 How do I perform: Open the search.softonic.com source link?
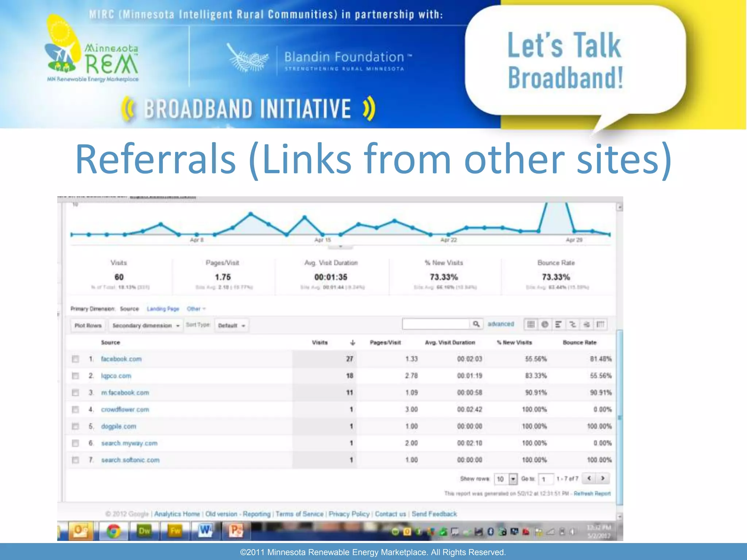tap(130, 460)
